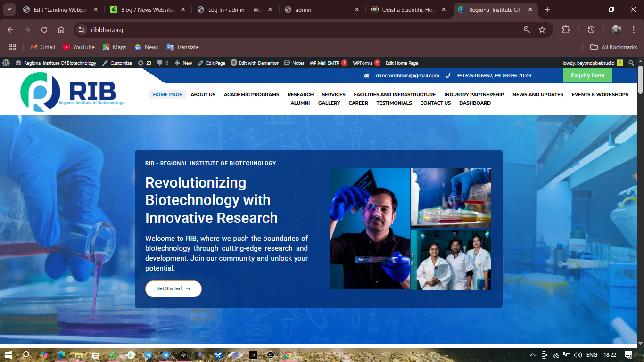Expand the tab search dropdown arrow
The image size is (644, 362).
click(9, 9)
